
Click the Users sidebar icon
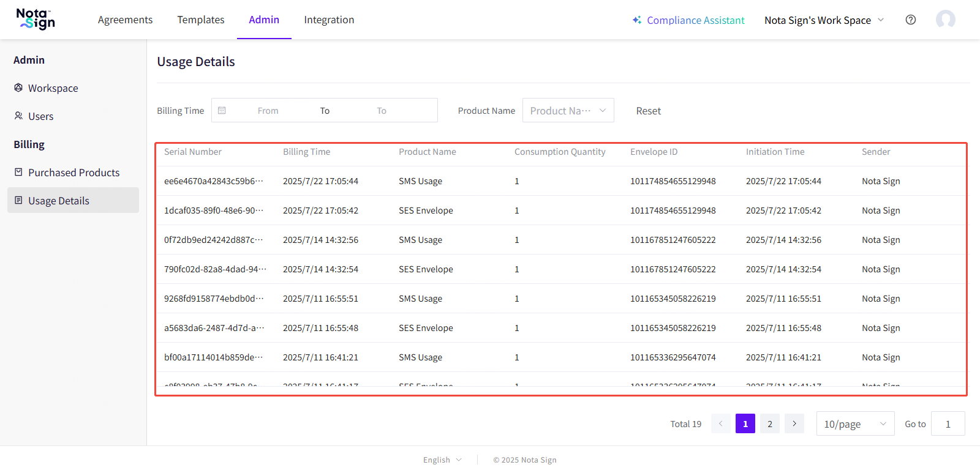[18, 116]
